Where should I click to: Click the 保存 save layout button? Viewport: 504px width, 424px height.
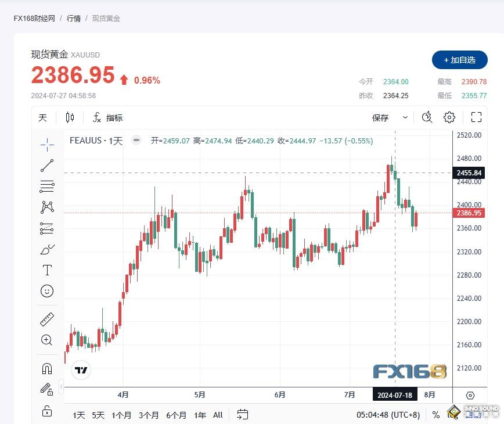pyautogui.click(x=380, y=118)
